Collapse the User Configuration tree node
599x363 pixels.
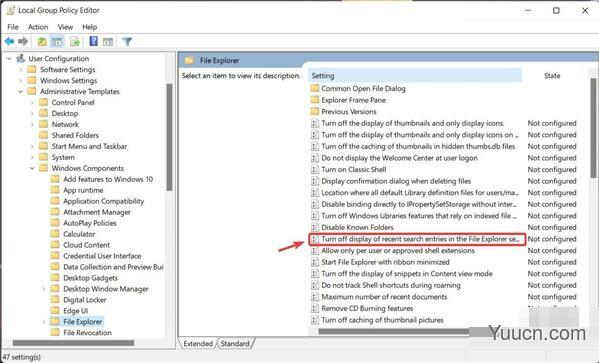coord(9,59)
